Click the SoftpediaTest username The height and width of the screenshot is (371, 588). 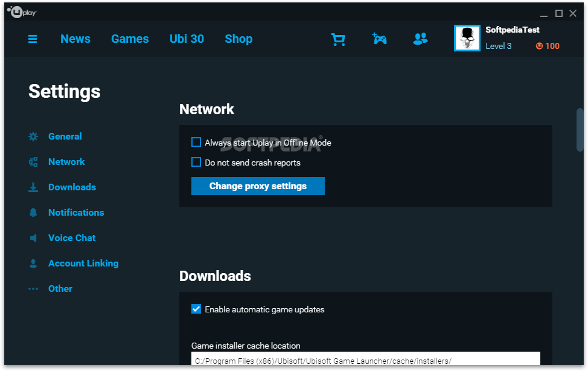[x=513, y=30]
